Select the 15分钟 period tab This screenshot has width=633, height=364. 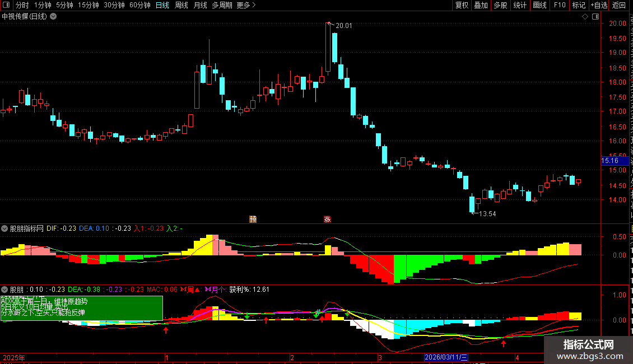click(89, 5)
